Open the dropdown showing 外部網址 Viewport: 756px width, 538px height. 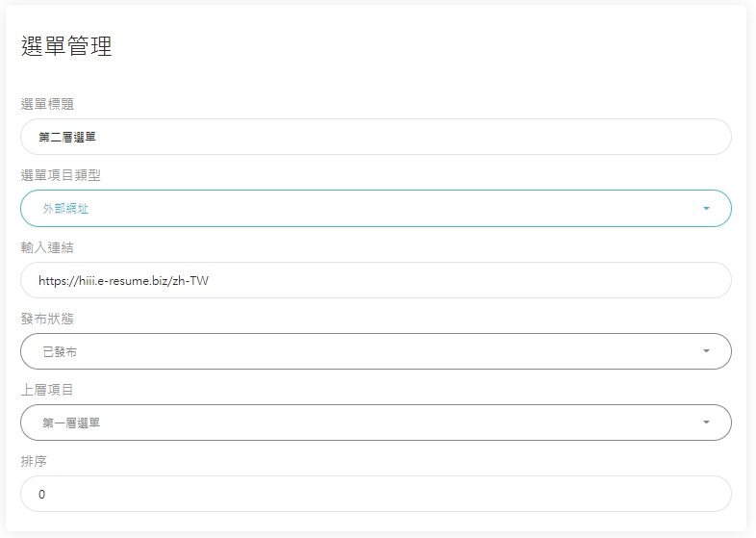(x=375, y=208)
